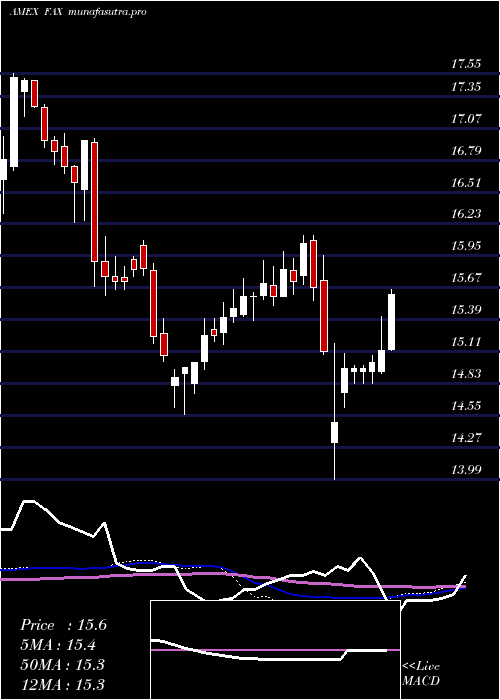Screen dimensions: 500x700
Task: Click the <<Live MACD label
Action: (421, 674)
